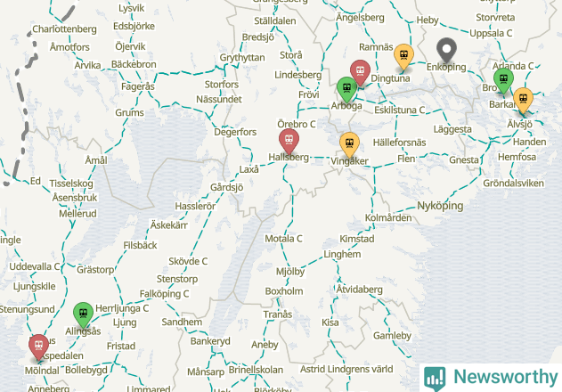Click the red train marker at Hallsberg

point(289,141)
